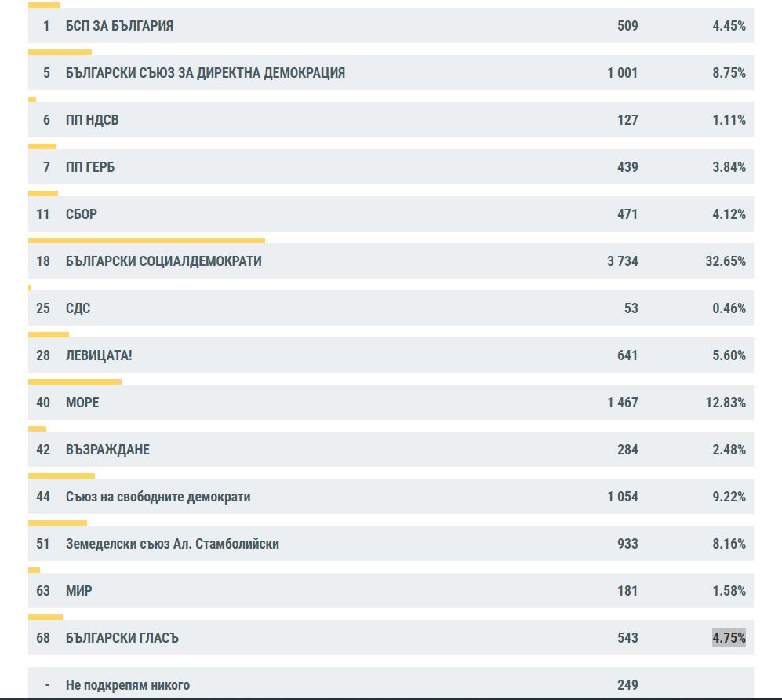Click the 0.46% percentage value

tap(729, 308)
